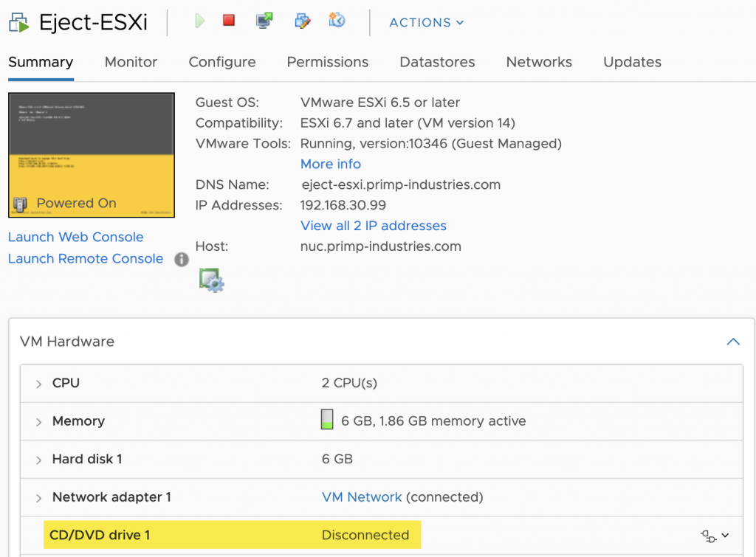Expand the Hard disk 1 row
Viewport: 756px width, 557px height.
point(38,460)
